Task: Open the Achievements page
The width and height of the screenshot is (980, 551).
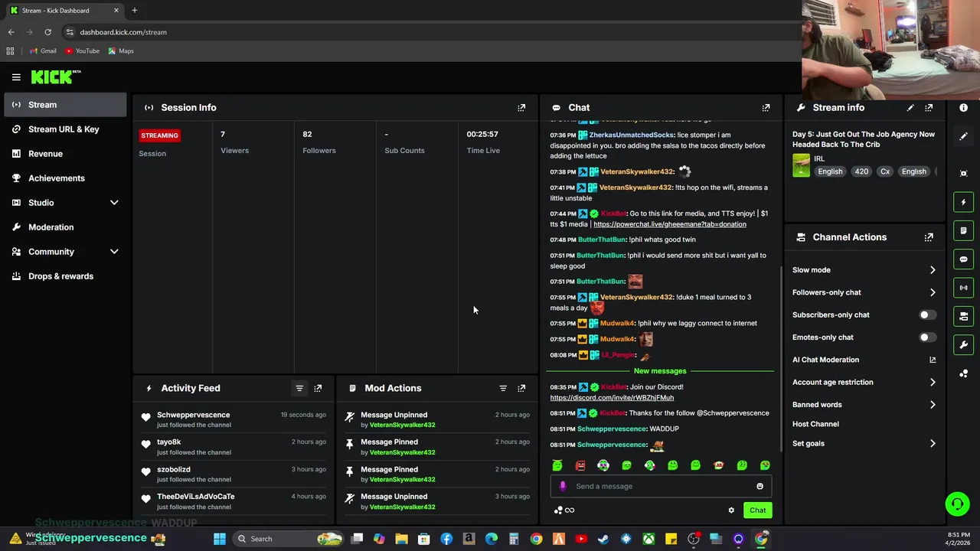Action: (65, 178)
